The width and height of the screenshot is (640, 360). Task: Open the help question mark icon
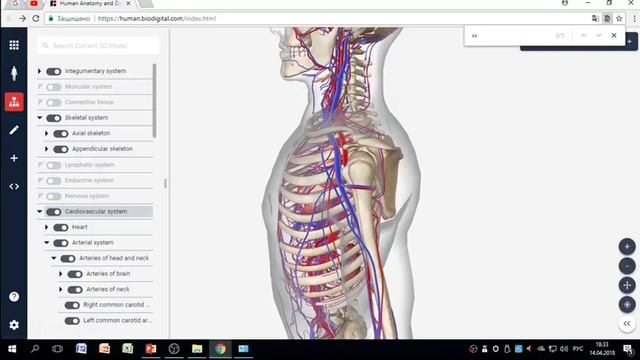14,297
